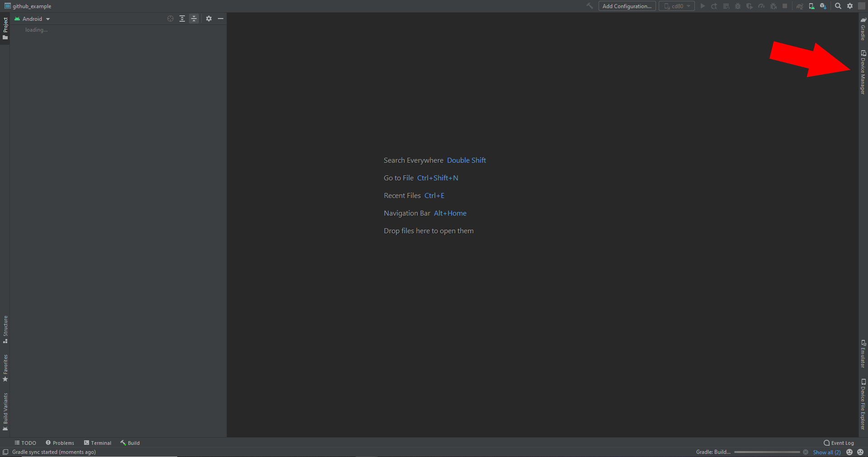This screenshot has width=868, height=457.
Task: Toggle the Device Manager side panel
Action: 863,70
